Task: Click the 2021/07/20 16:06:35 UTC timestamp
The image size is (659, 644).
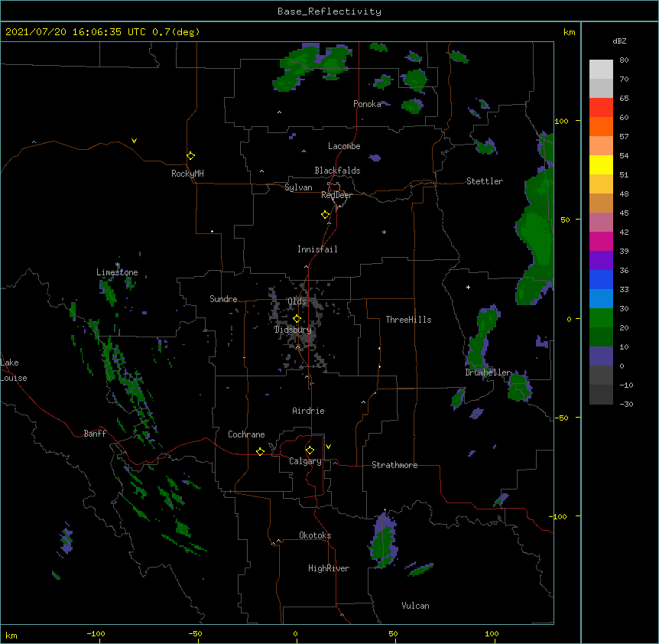Action: tap(76, 32)
